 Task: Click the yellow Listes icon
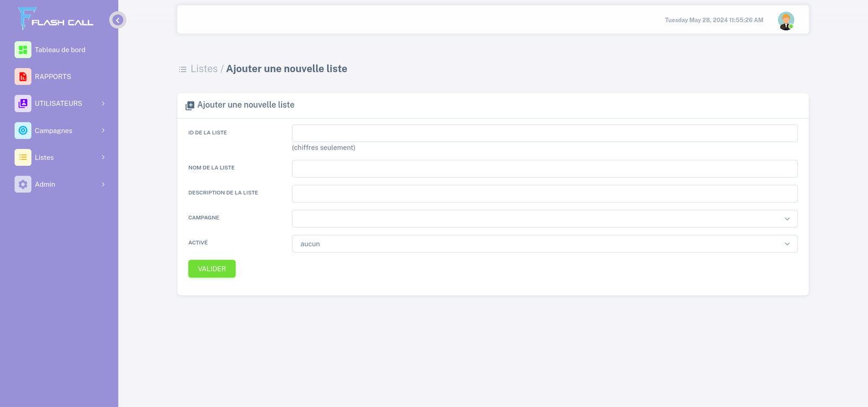(23, 157)
